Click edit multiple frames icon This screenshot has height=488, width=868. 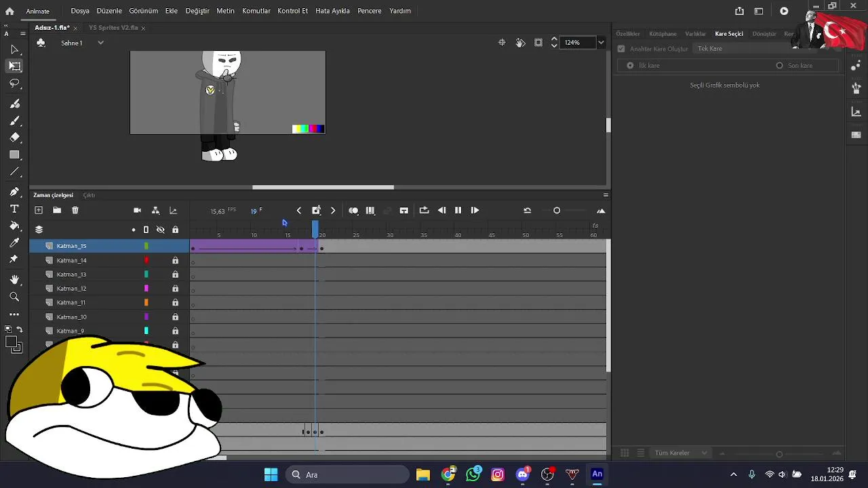coord(370,211)
